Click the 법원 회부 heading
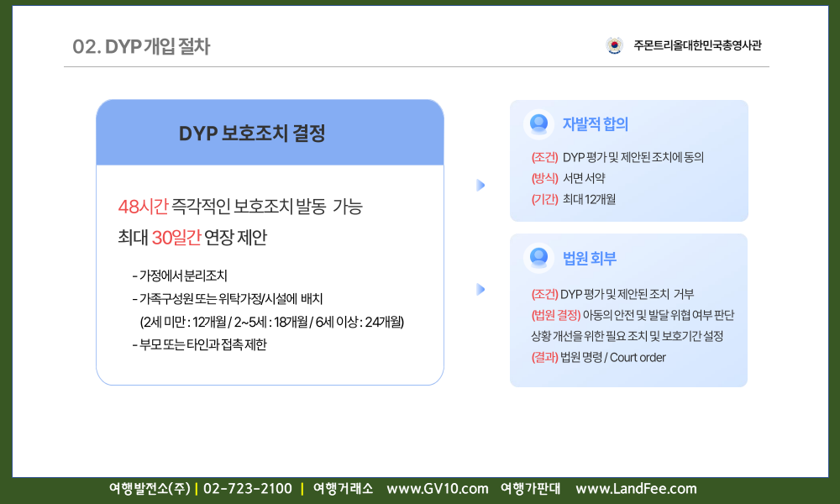Image resolution: width=840 pixels, height=504 pixels. (589, 259)
